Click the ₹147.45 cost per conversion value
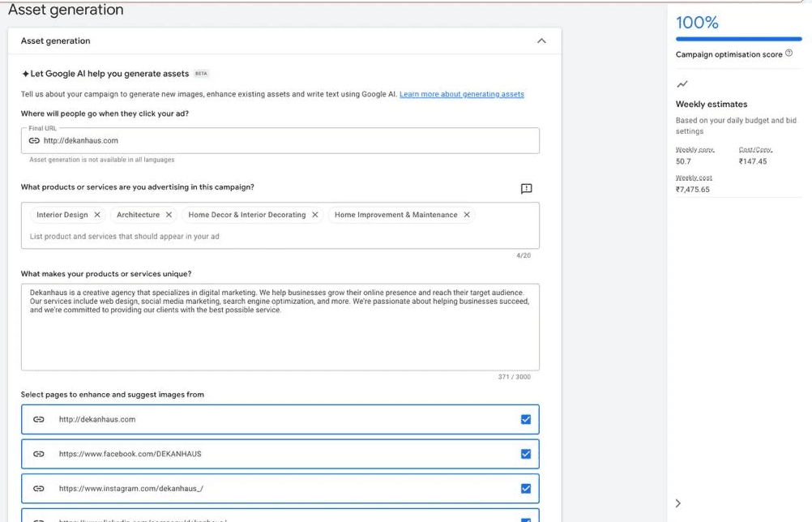 point(753,161)
